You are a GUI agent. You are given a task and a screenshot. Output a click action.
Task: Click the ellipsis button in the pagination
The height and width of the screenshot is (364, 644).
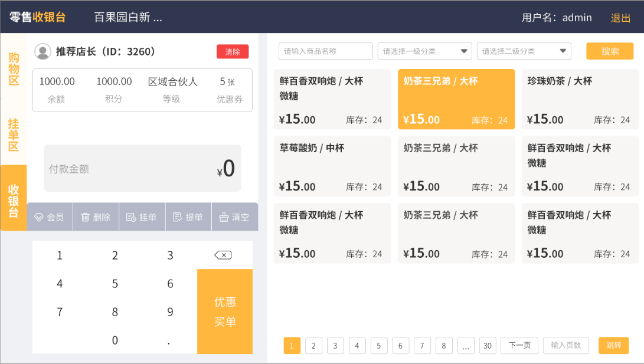coord(465,346)
